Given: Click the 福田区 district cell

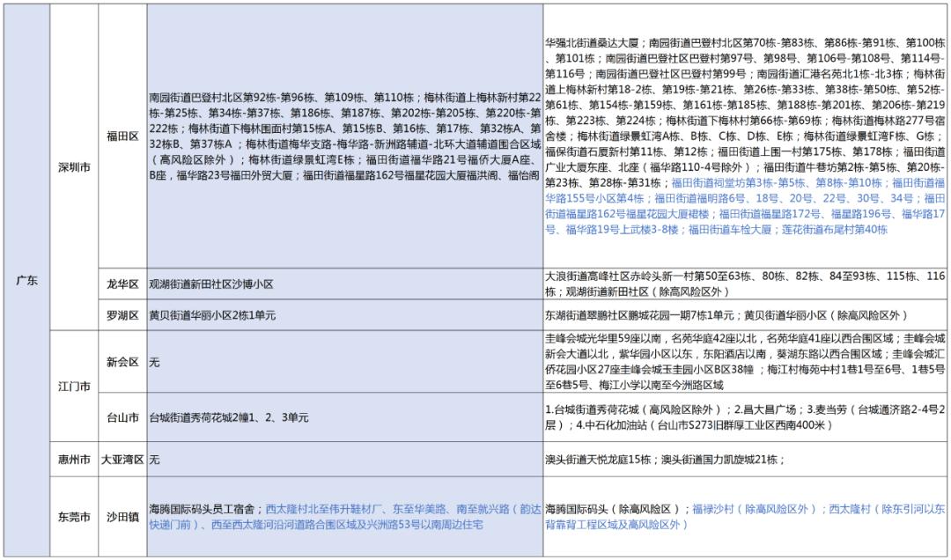Looking at the screenshot, I should [x=122, y=136].
